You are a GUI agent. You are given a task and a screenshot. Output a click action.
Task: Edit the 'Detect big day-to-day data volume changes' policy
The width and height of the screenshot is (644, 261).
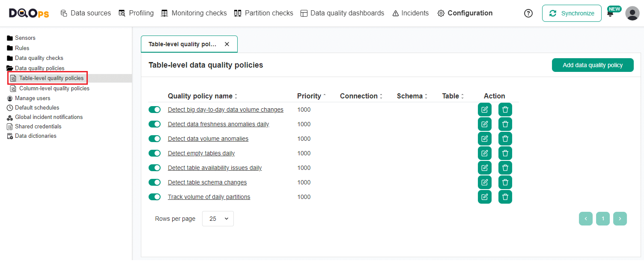pos(485,110)
